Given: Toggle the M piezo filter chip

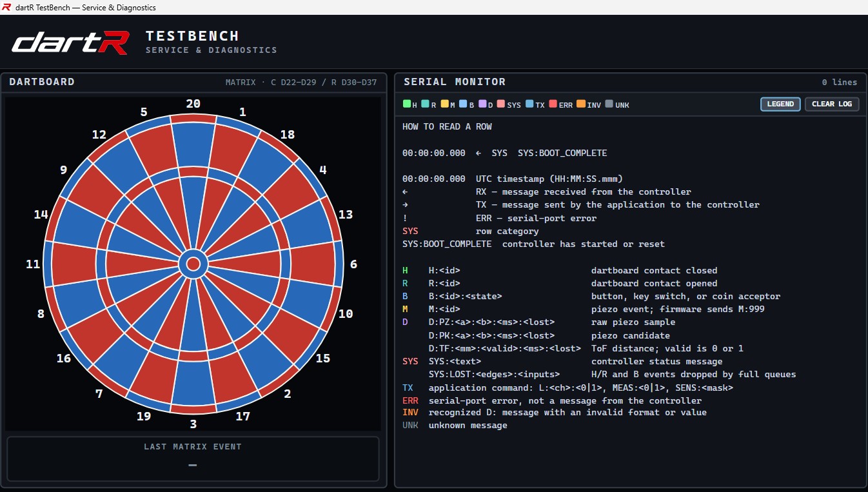Looking at the screenshot, I should click(x=448, y=104).
